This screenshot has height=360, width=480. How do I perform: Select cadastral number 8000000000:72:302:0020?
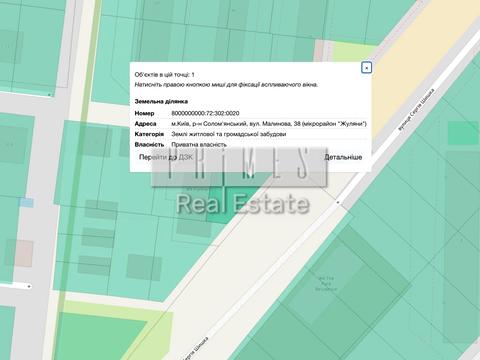pos(205,113)
